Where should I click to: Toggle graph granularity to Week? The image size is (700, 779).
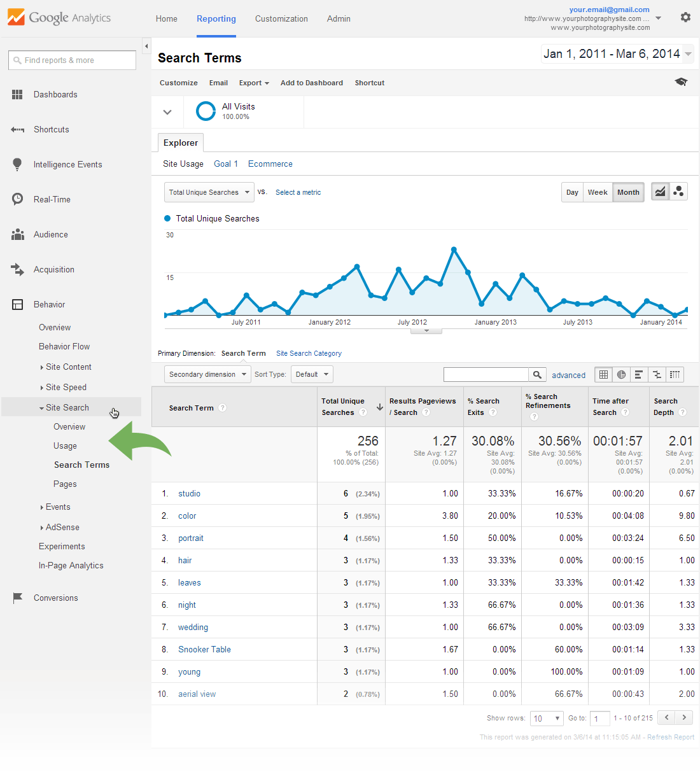coord(597,192)
